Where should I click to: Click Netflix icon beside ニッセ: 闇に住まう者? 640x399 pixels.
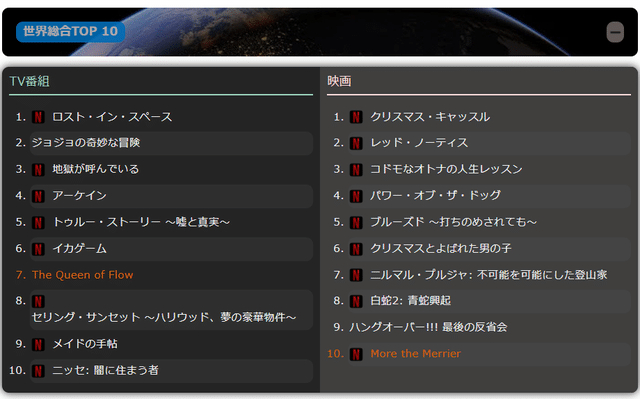coord(38,371)
